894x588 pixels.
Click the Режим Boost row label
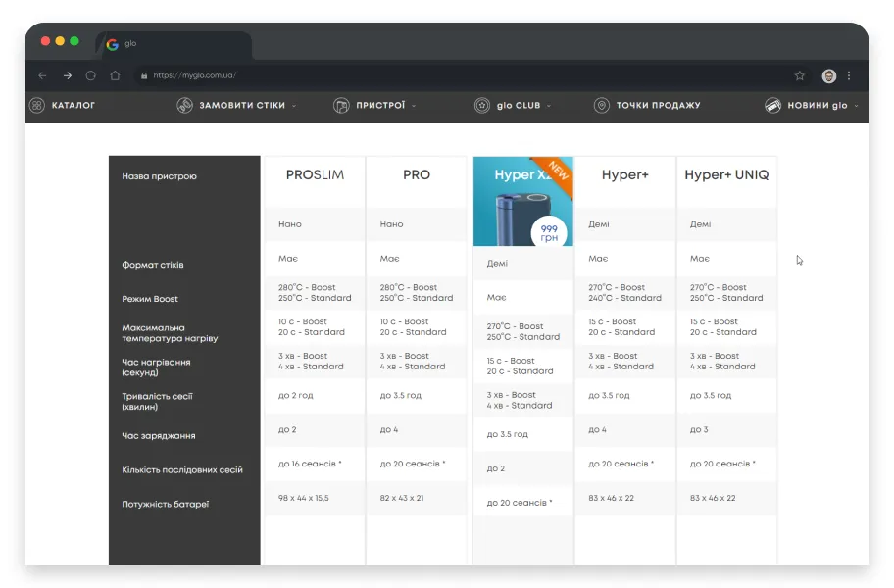pyautogui.click(x=150, y=299)
